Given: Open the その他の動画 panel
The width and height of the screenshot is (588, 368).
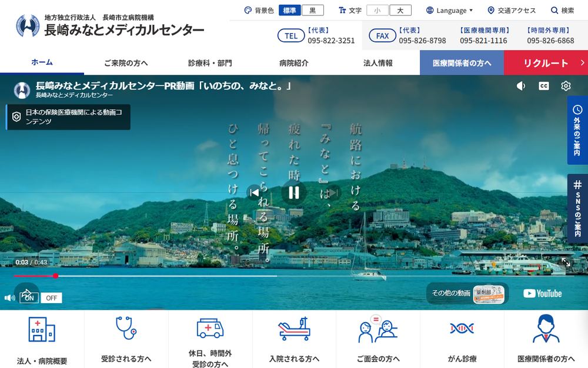Looking at the screenshot, I should (467, 293).
